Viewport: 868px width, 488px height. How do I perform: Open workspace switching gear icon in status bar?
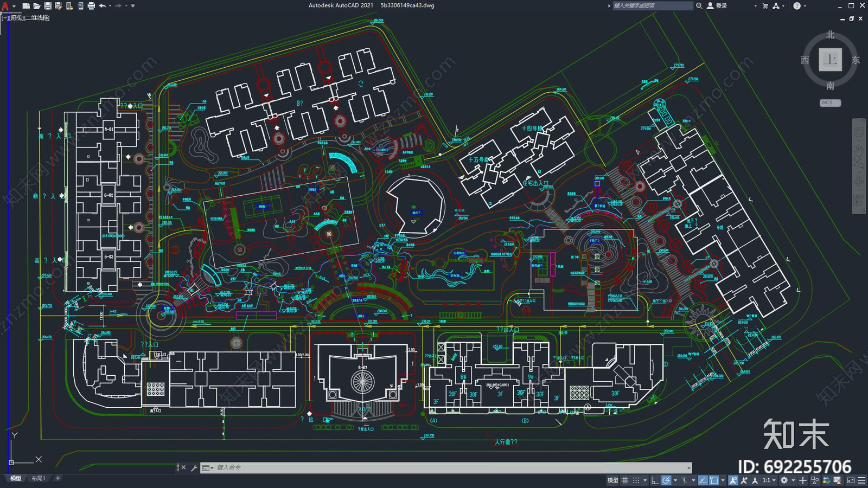coord(784,480)
